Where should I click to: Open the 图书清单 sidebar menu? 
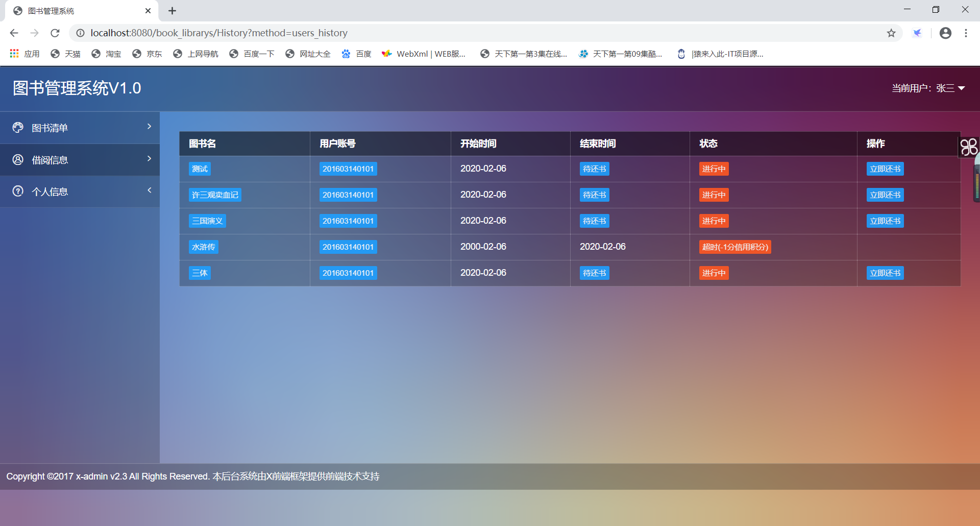(x=80, y=128)
